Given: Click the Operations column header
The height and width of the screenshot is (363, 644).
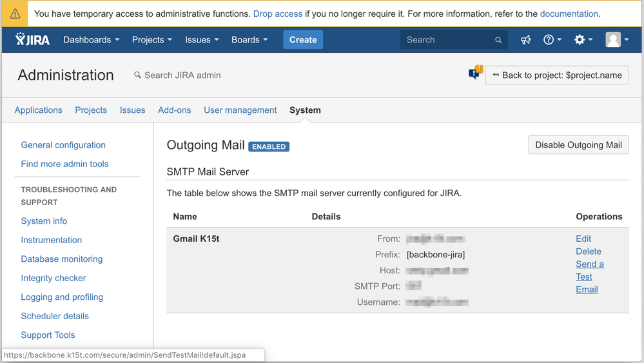Looking at the screenshot, I should 599,217.
